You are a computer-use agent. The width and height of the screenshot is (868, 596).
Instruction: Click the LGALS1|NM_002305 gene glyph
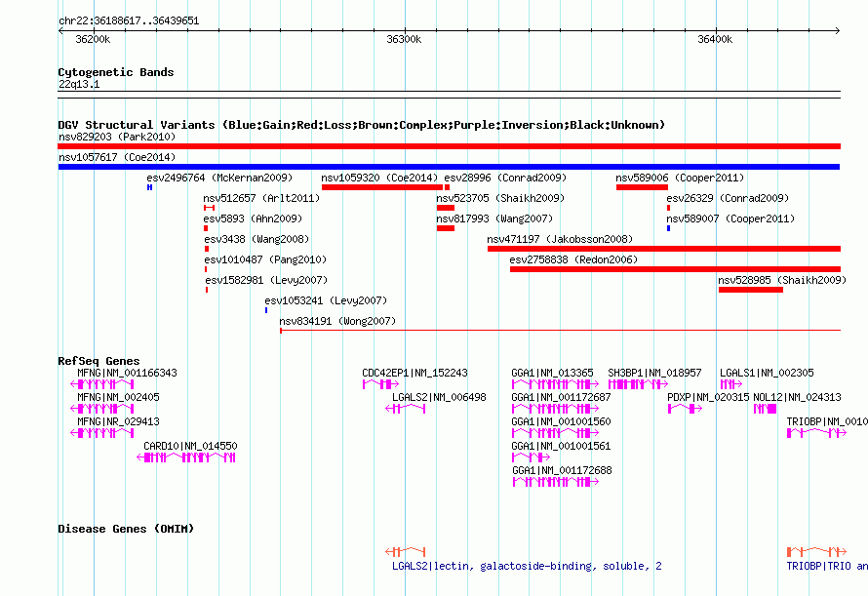731,384
